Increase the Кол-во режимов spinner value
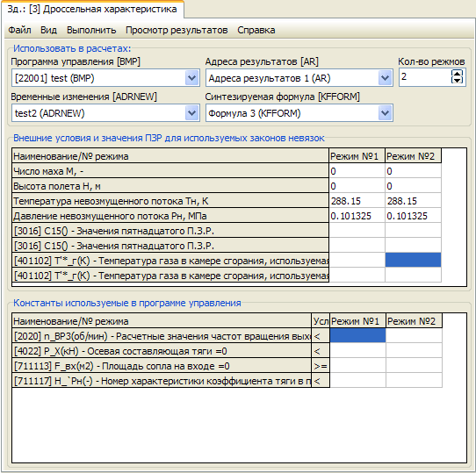 [457, 73]
